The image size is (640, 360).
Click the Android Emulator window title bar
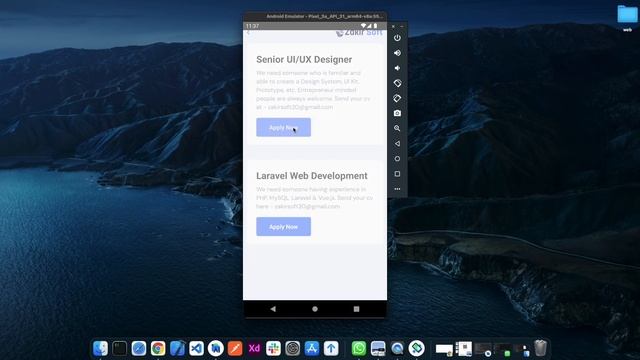[x=315, y=16]
